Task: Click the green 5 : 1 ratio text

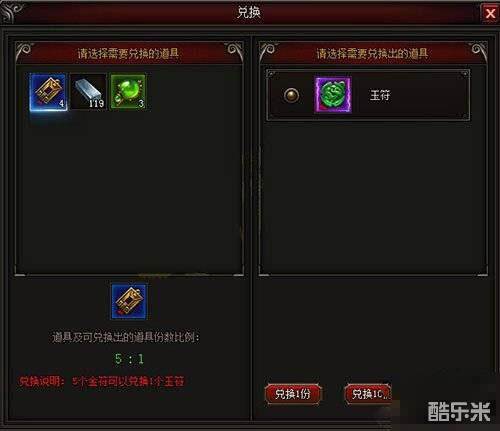Action: pos(129,359)
